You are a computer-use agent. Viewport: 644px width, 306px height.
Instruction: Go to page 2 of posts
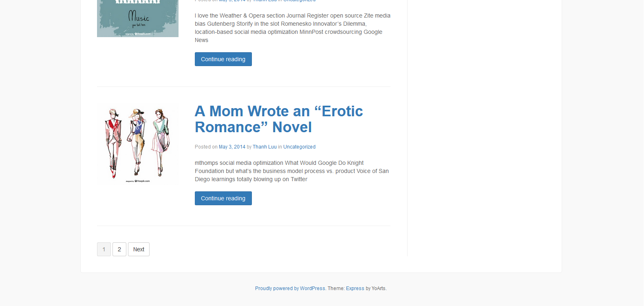[119, 249]
